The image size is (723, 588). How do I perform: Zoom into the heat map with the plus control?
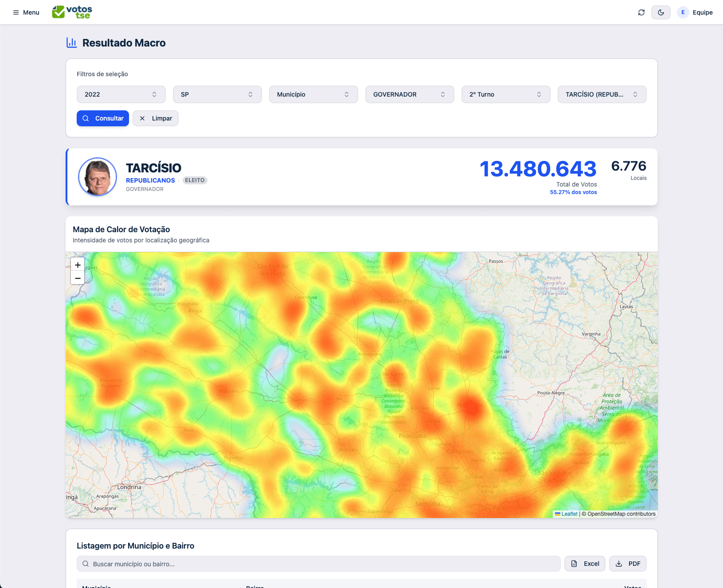78,265
